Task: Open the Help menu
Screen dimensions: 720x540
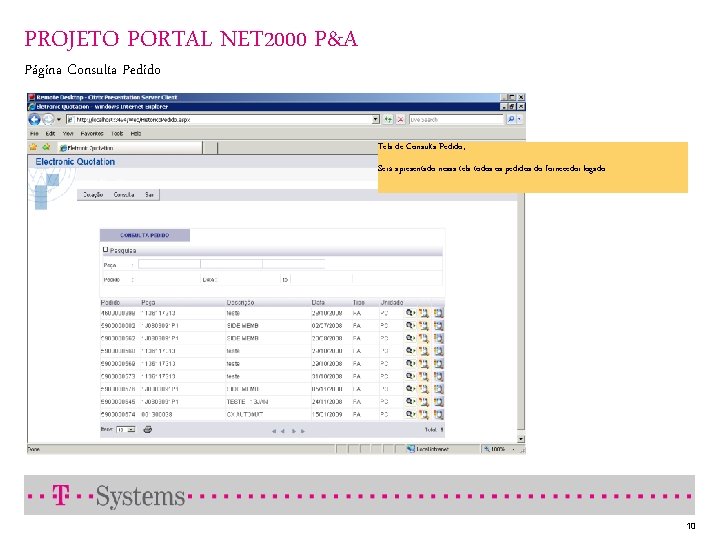Action: 135,134
